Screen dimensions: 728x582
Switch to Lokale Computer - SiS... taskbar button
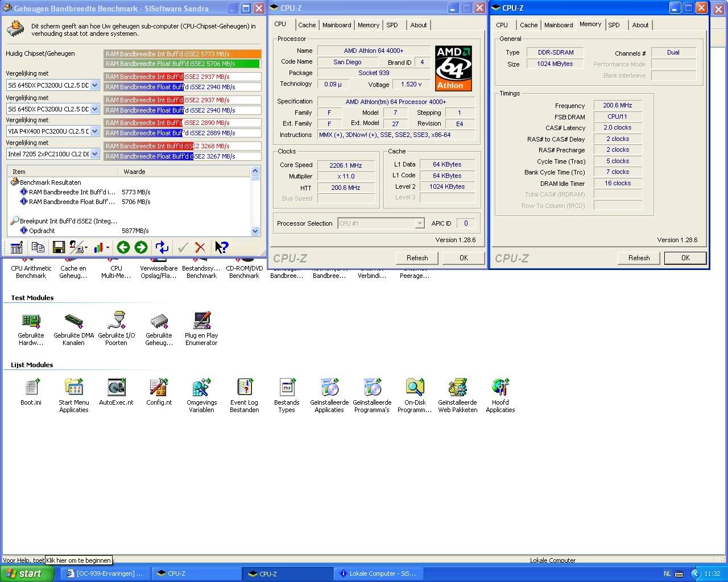(x=379, y=573)
